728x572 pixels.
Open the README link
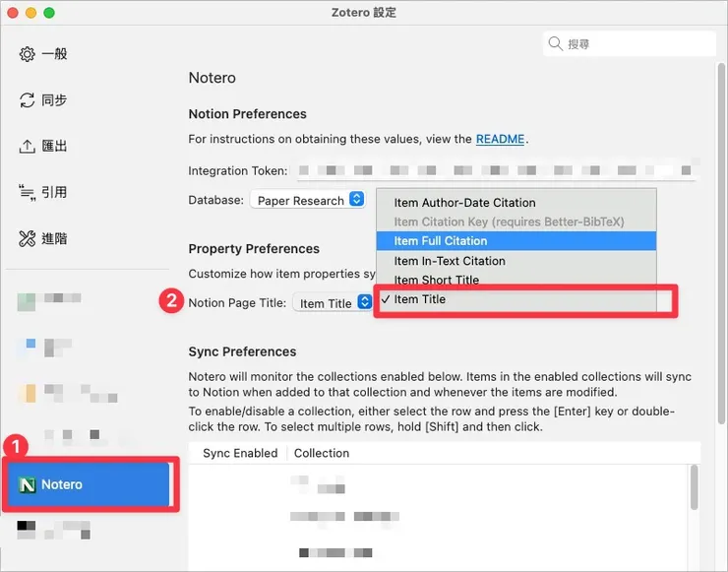500,139
